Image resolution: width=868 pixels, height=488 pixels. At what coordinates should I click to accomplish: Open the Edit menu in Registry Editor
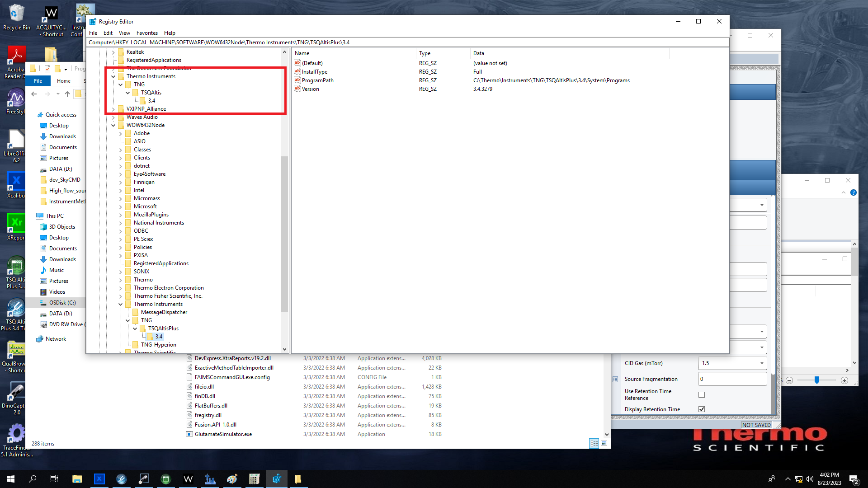(x=108, y=33)
